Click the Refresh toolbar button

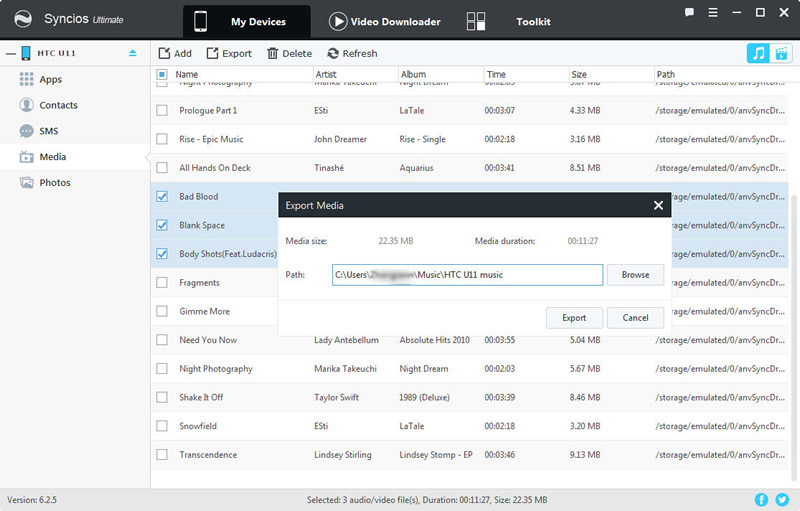click(353, 54)
